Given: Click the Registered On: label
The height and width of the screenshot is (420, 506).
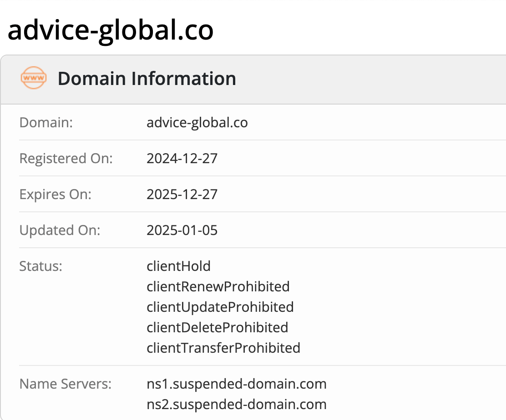Looking at the screenshot, I should point(66,159).
